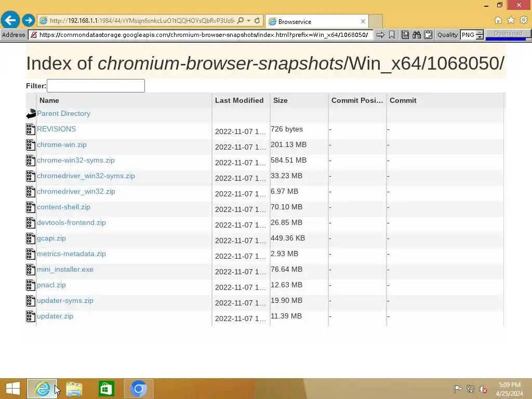This screenshot has width=532, height=399.
Task: Sort by the Commit Position column header
Action: pos(357,100)
